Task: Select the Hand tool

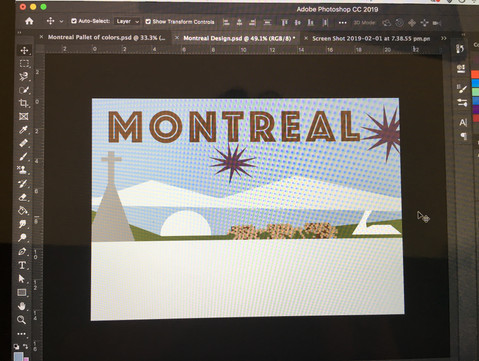Action: (x=22, y=306)
